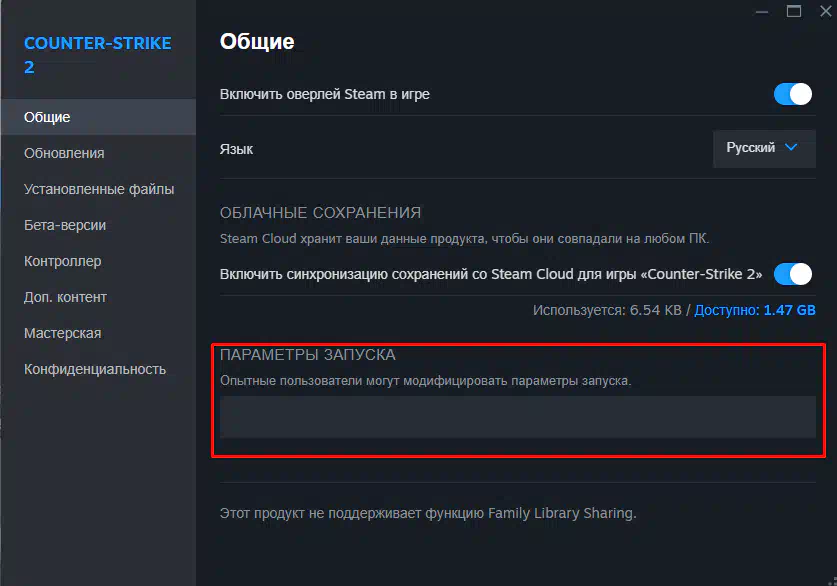
Task: Click the Язык label
Action: click(236, 149)
